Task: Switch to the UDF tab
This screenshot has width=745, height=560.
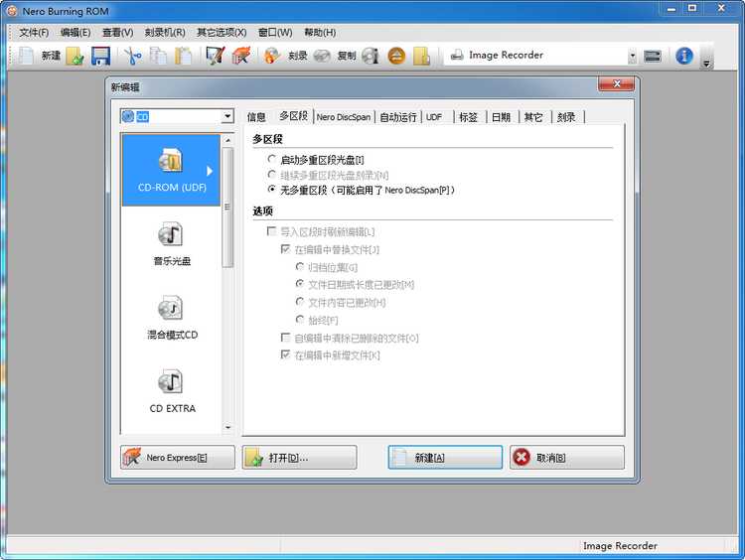Action: point(434,117)
